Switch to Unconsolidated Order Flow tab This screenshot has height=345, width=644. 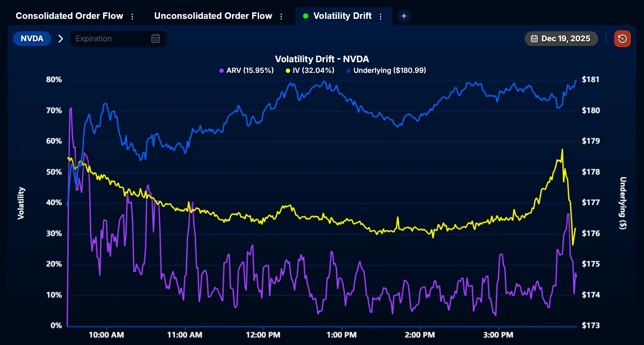point(213,16)
